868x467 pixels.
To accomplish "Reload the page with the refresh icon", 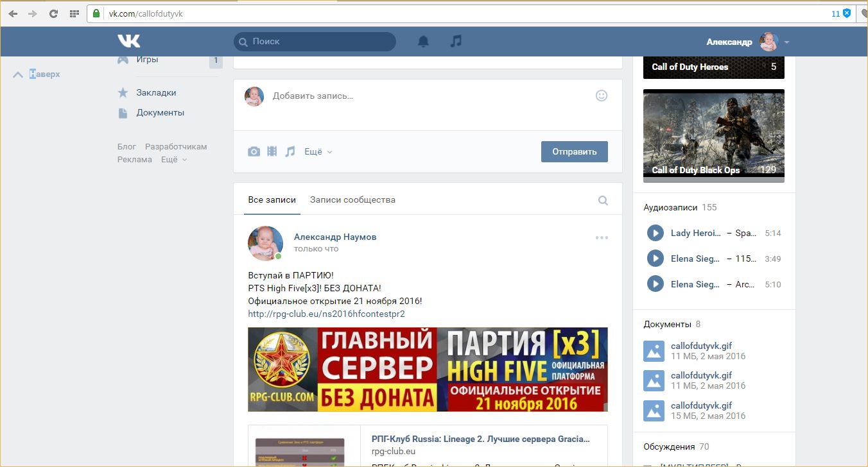I will [53, 13].
